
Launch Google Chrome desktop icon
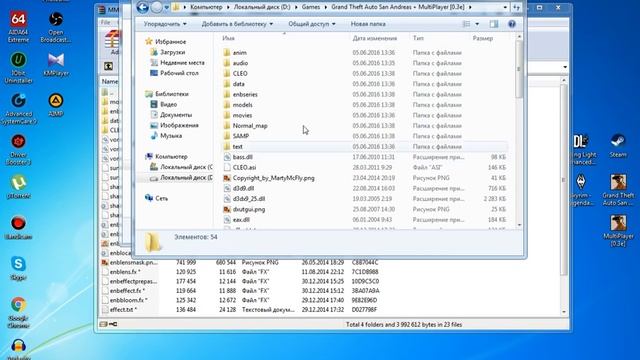coord(18,313)
